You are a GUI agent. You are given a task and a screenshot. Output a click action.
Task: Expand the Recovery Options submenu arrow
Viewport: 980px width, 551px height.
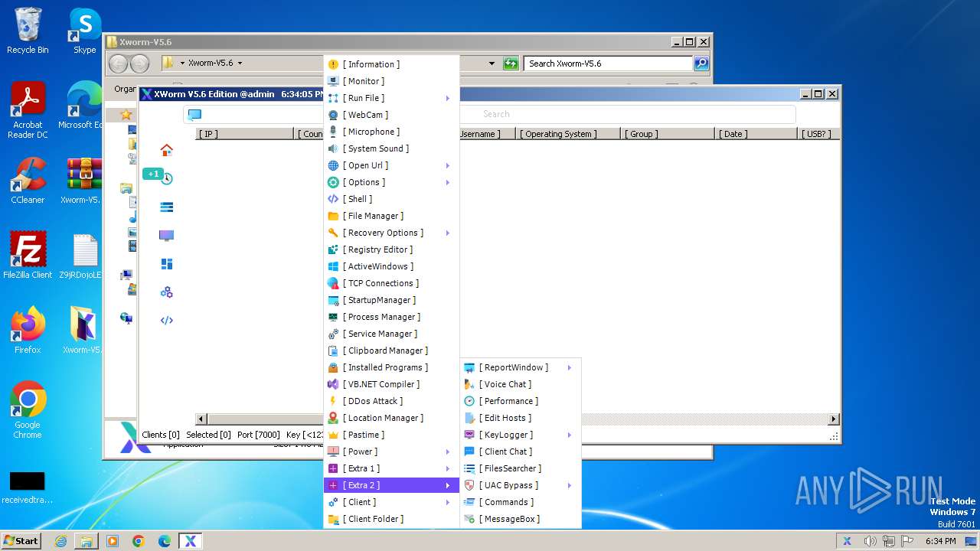point(448,233)
